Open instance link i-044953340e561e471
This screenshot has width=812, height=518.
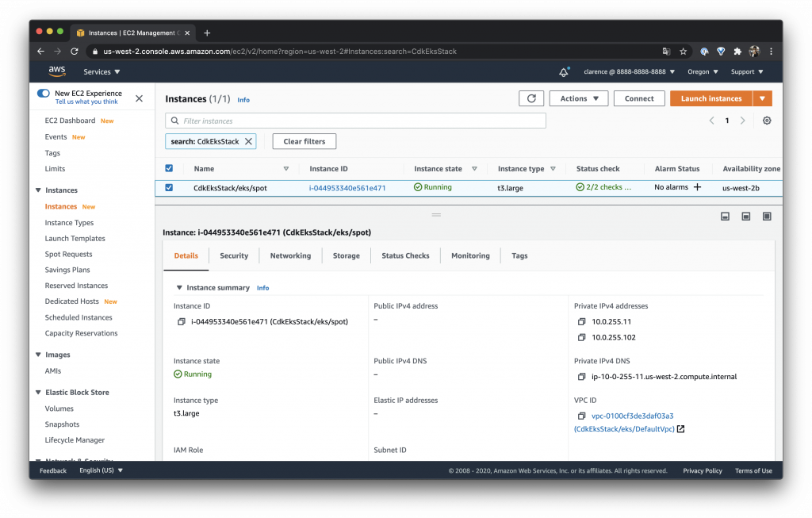click(x=347, y=188)
